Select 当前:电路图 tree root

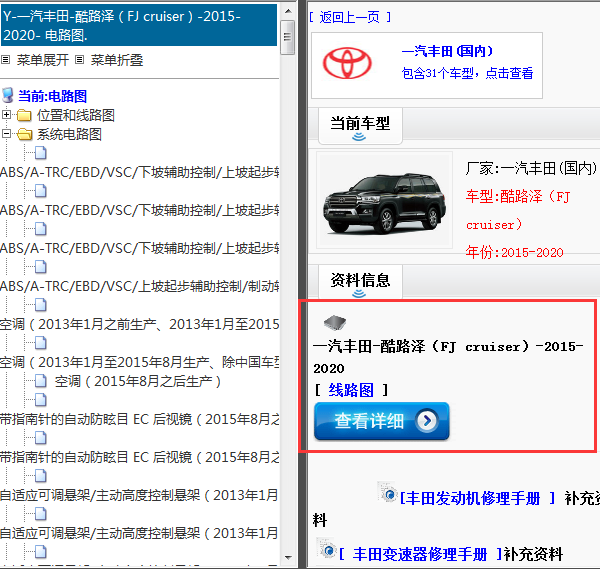coord(52,96)
